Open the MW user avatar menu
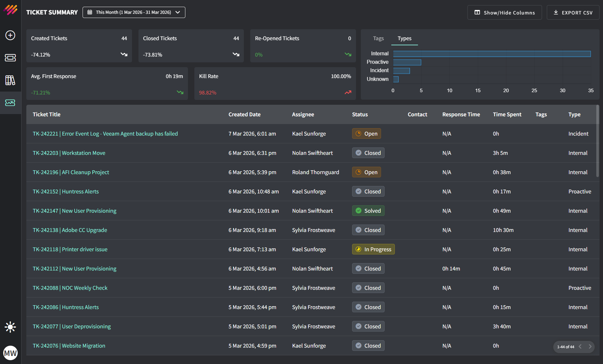Viewport: 603px width, 364px height. click(10, 353)
